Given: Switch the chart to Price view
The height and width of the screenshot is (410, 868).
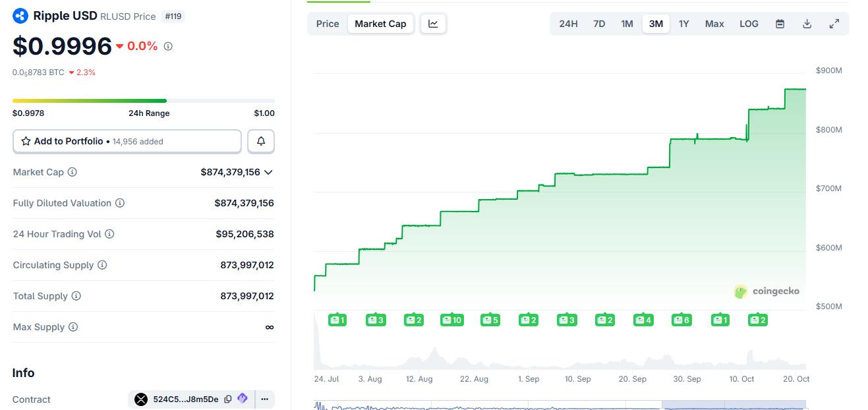Looking at the screenshot, I should tap(328, 24).
